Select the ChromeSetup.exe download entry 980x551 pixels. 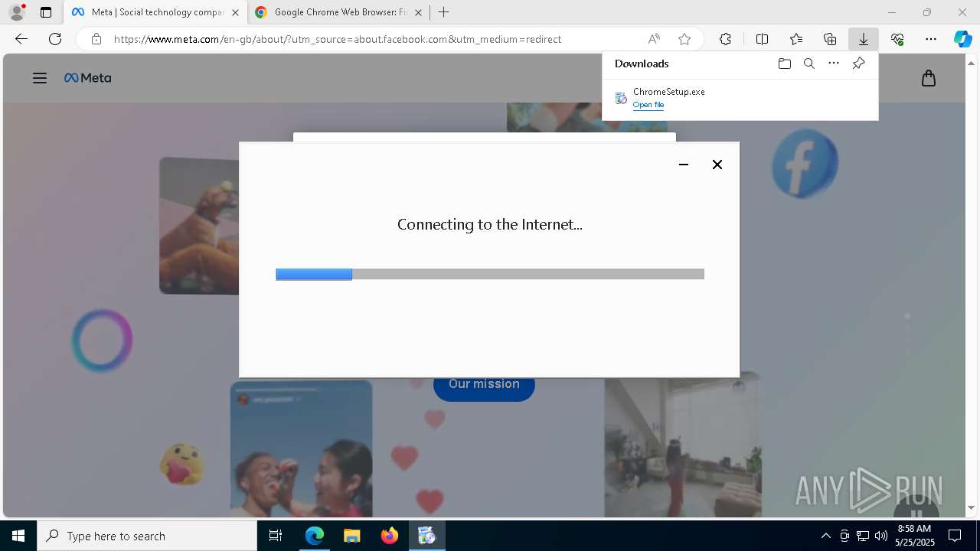coord(740,98)
